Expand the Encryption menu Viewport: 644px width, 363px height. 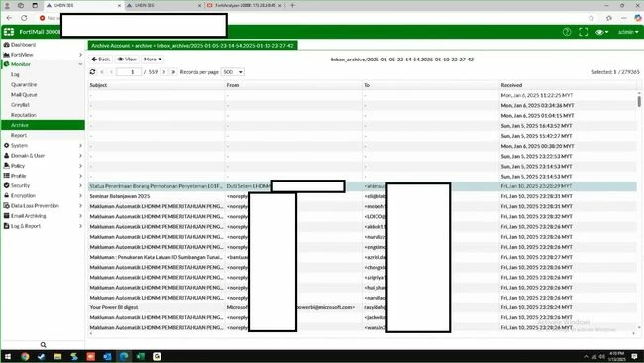click(x=43, y=195)
